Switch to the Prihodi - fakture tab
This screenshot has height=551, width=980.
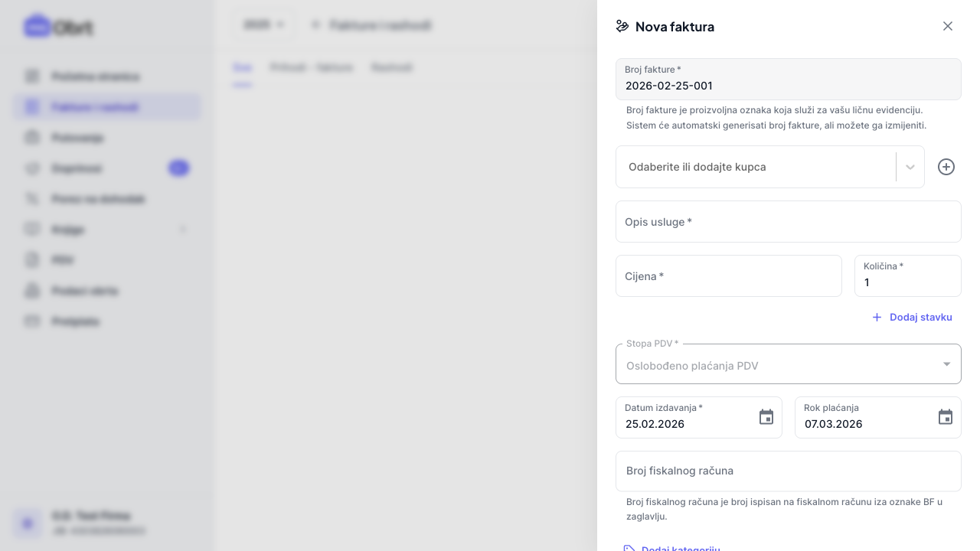(312, 67)
